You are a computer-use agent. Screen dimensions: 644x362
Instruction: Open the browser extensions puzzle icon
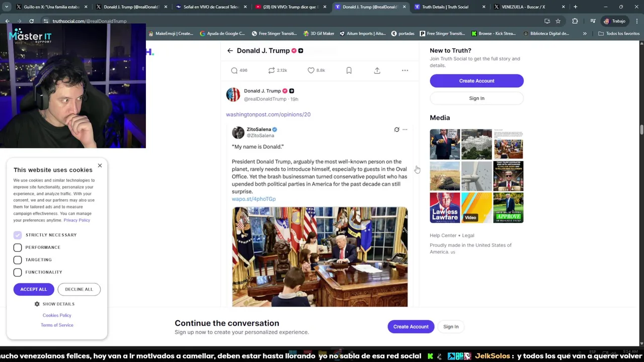[x=575, y=21]
